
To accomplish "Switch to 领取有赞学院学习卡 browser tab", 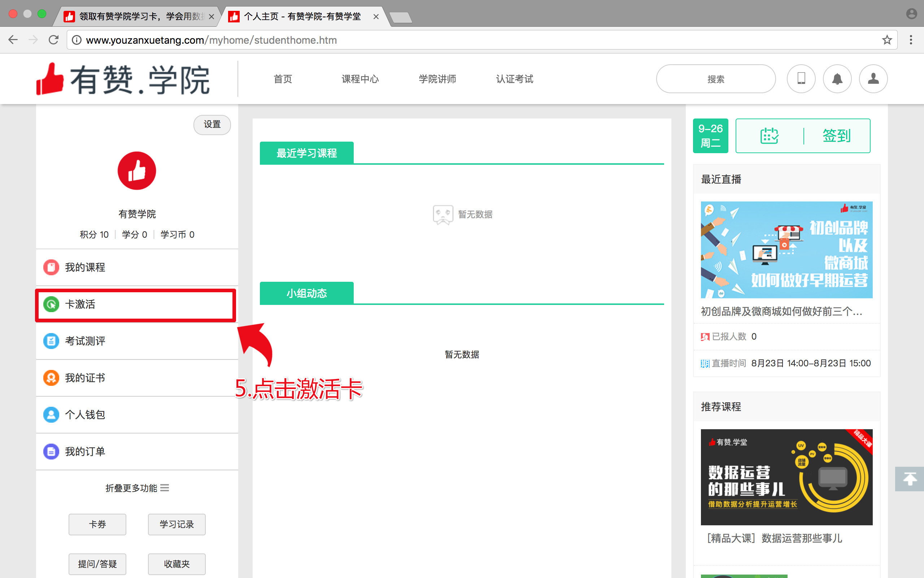I will [x=138, y=17].
